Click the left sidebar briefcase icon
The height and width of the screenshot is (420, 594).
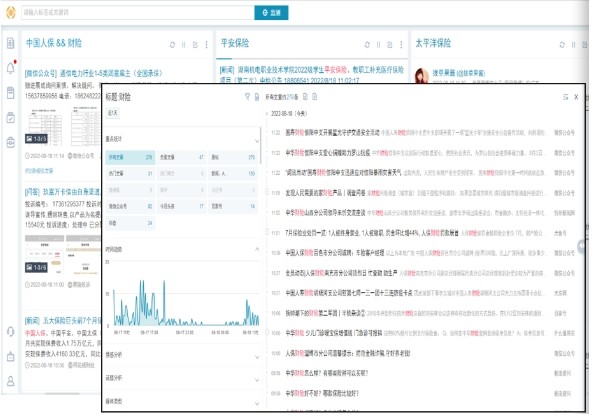(11, 142)
